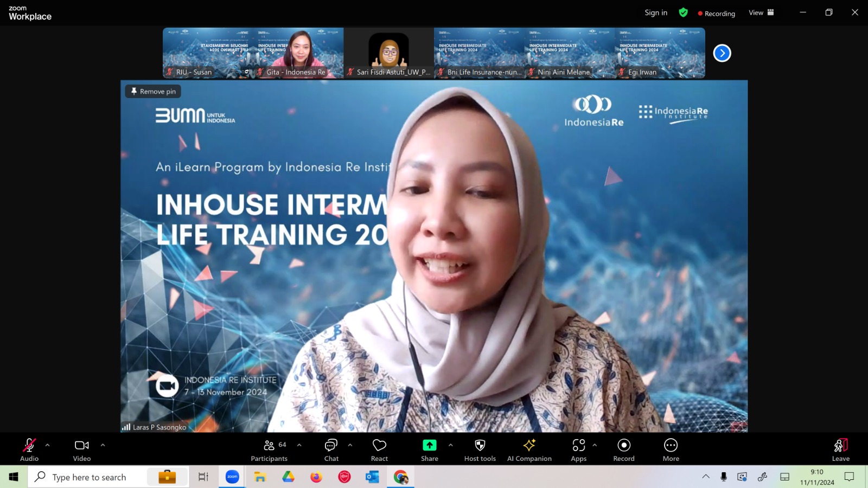Open the More options menu
Screen dimensions: 868x488
click(671, 450)
